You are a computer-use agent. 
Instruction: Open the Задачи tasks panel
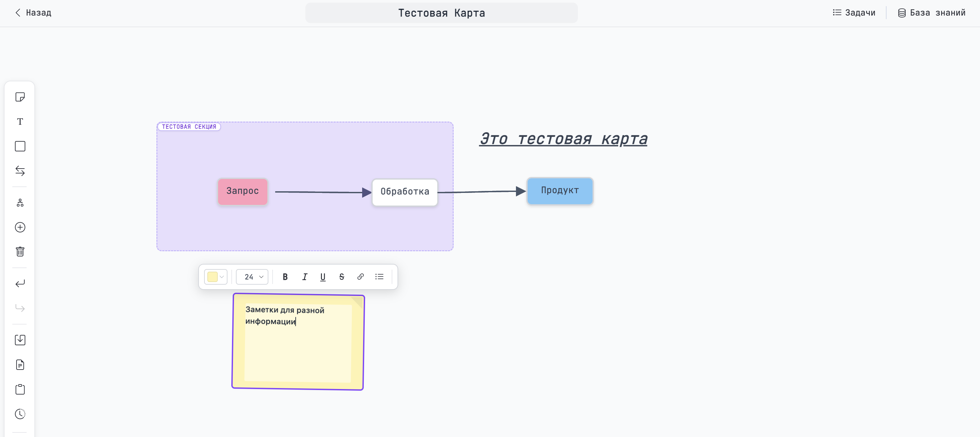854,13
